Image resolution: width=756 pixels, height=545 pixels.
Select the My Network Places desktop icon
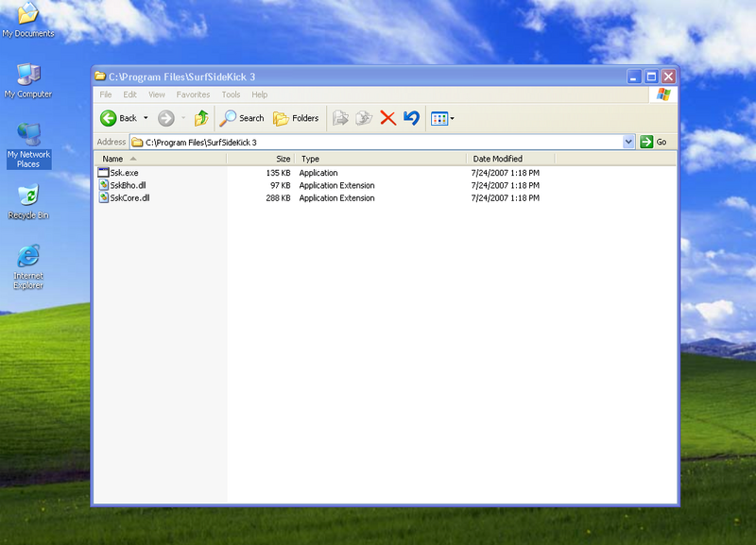tap(28, 145)
